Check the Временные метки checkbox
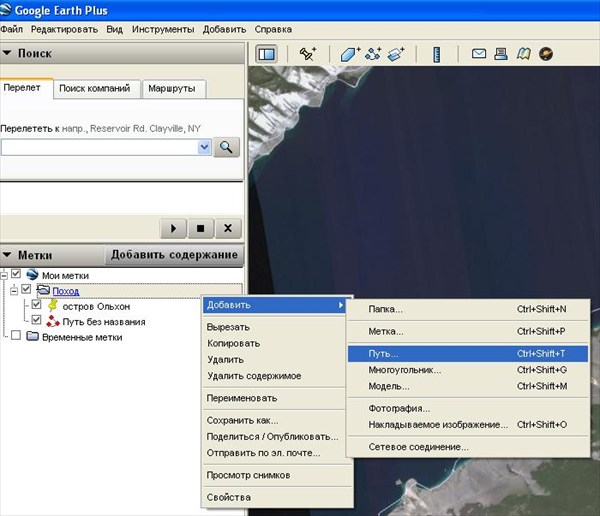The image size is (600, 516). pyautogui.click(x=16, y=336)
